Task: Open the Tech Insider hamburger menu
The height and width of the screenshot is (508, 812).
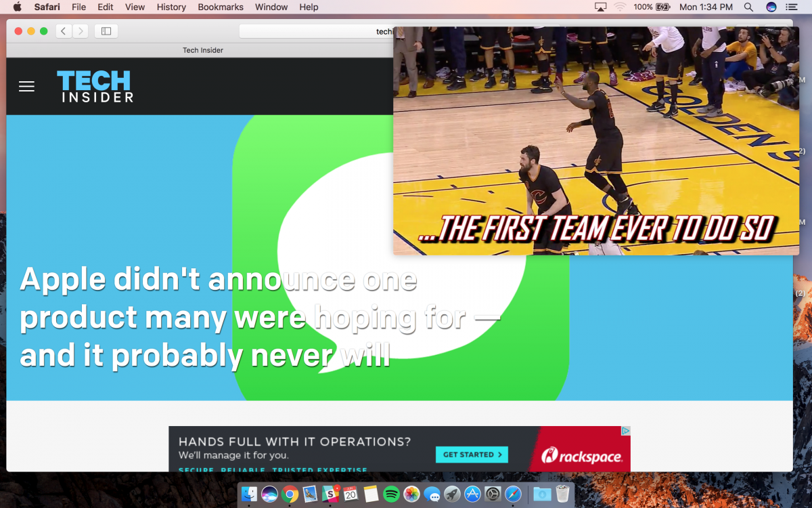Action: tap(26, 86)
